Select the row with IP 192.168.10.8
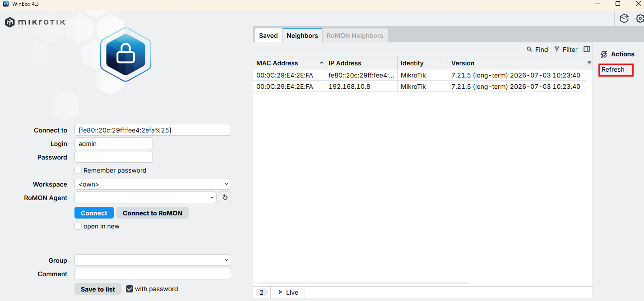 coord(420,87)
